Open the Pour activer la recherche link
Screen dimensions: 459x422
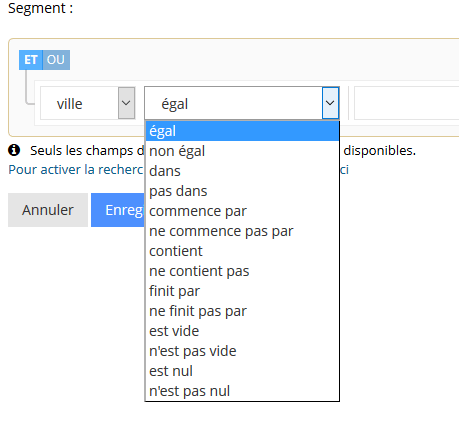tap(76, 170)
